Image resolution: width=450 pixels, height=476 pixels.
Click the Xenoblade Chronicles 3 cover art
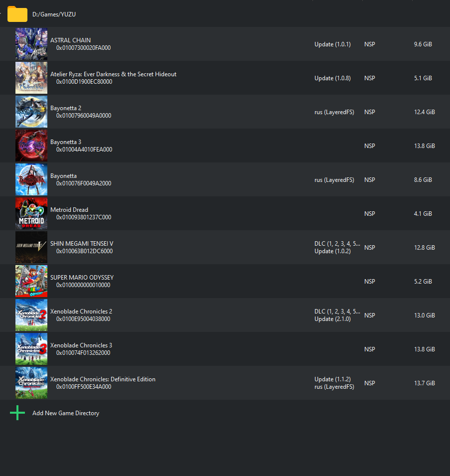[31, 349]
